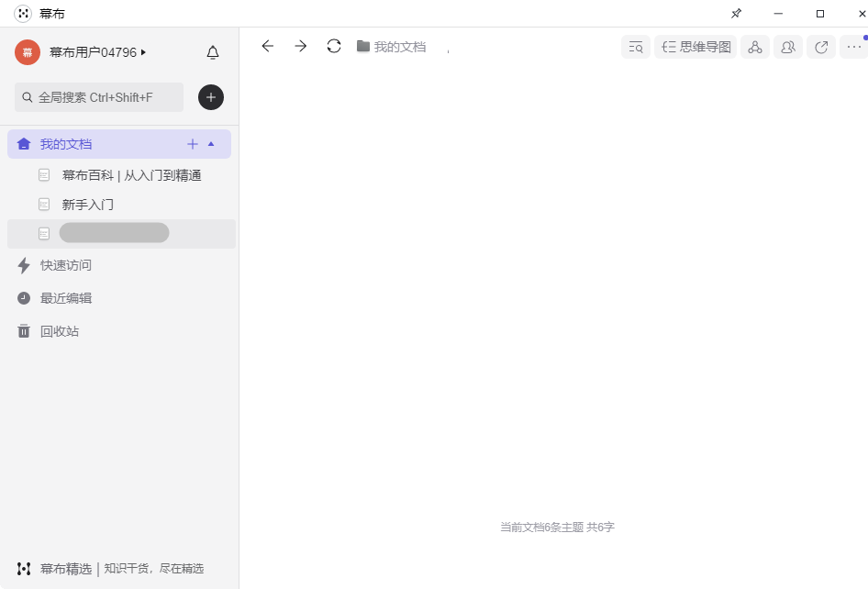Focus the 全局搜索 search field
868x589 pixels.
point(99,97)
